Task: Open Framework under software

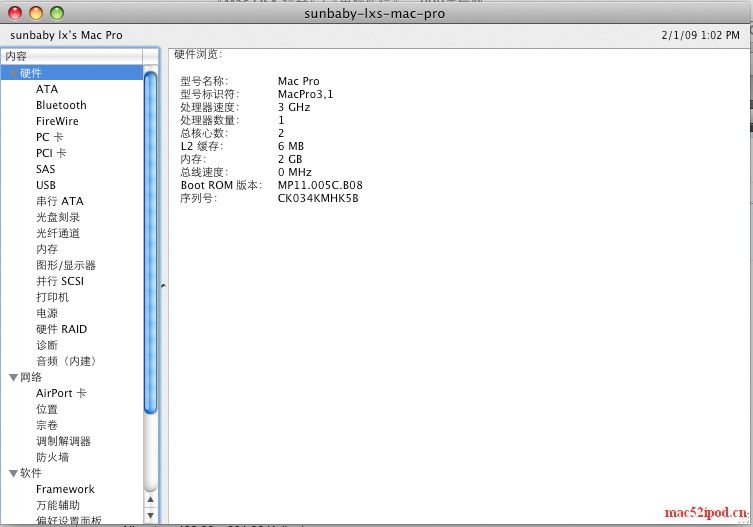Action: pyautogui.click(x=65, y=489)
